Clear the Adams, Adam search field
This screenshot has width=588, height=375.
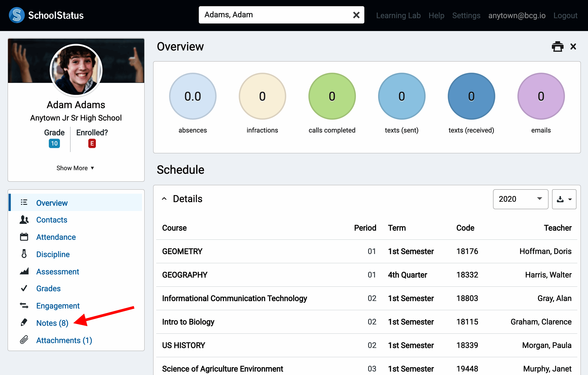(356, 15)
